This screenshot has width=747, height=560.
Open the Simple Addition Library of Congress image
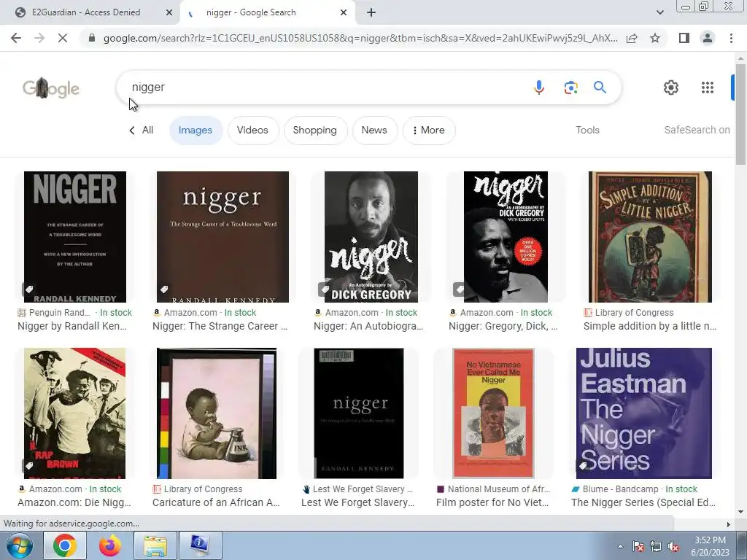(x=650, y=237)
